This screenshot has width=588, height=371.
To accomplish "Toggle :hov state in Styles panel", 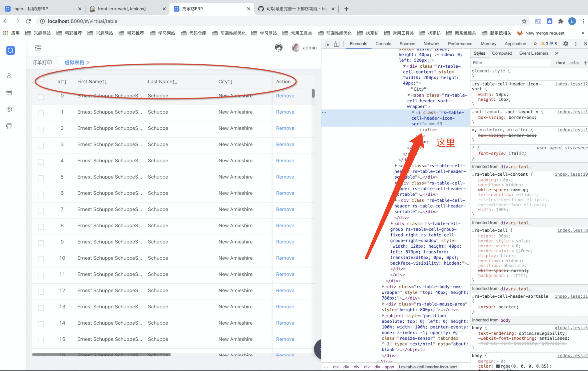I will pyautogui.click(x=561, y=63).
